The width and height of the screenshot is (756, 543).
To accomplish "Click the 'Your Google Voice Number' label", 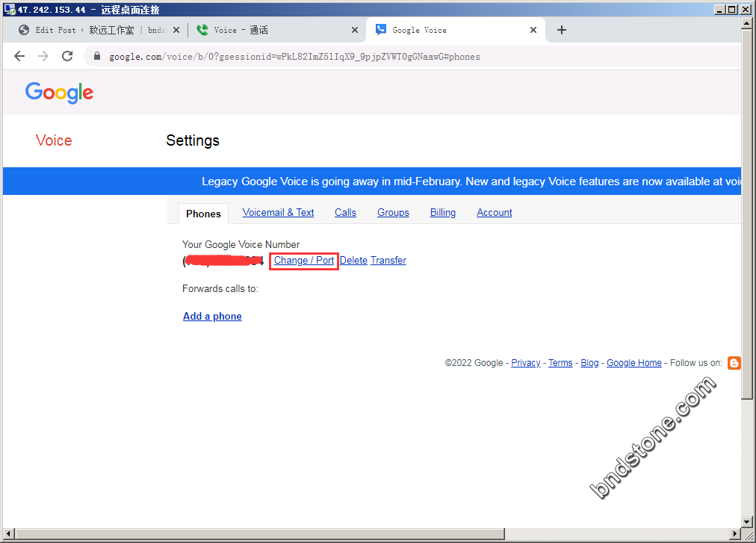I will 241,244.
